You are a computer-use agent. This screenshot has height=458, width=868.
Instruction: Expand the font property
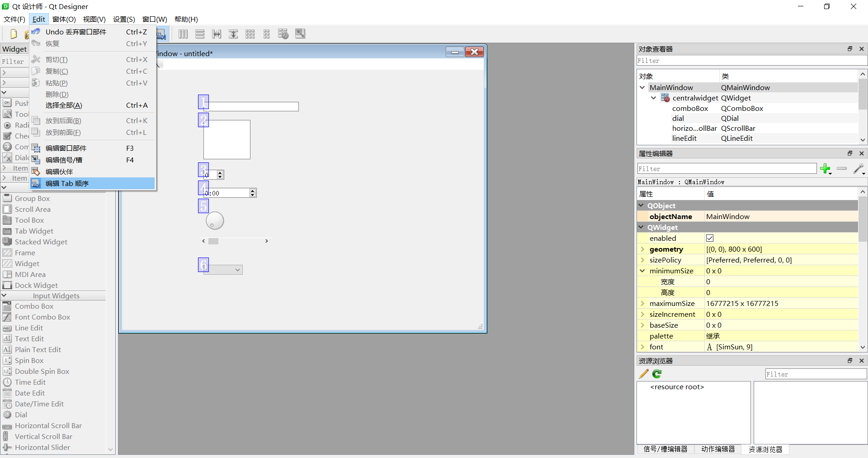click(x=642, y=347)
